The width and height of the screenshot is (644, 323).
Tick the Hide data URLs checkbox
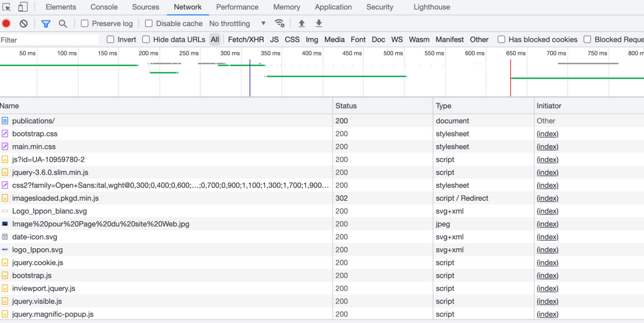(146, 40)
